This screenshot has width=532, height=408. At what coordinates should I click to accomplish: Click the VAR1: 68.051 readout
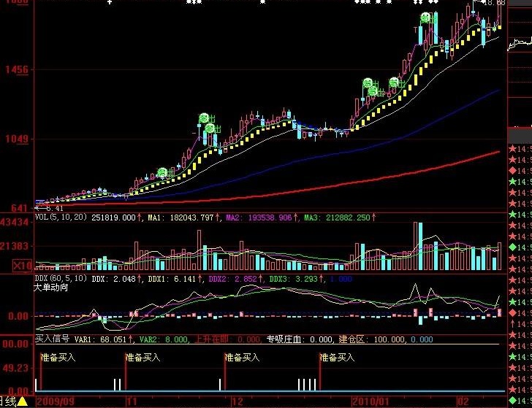click(100, 339)
